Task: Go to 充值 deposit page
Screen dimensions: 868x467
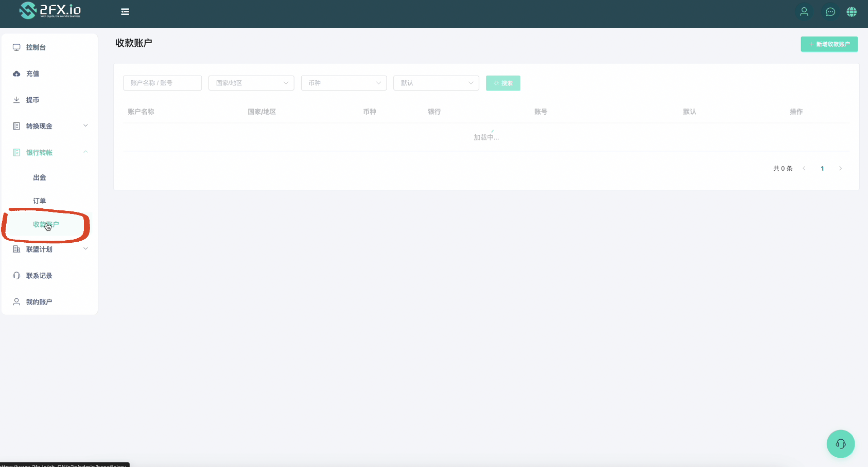Action: point(33,74)
